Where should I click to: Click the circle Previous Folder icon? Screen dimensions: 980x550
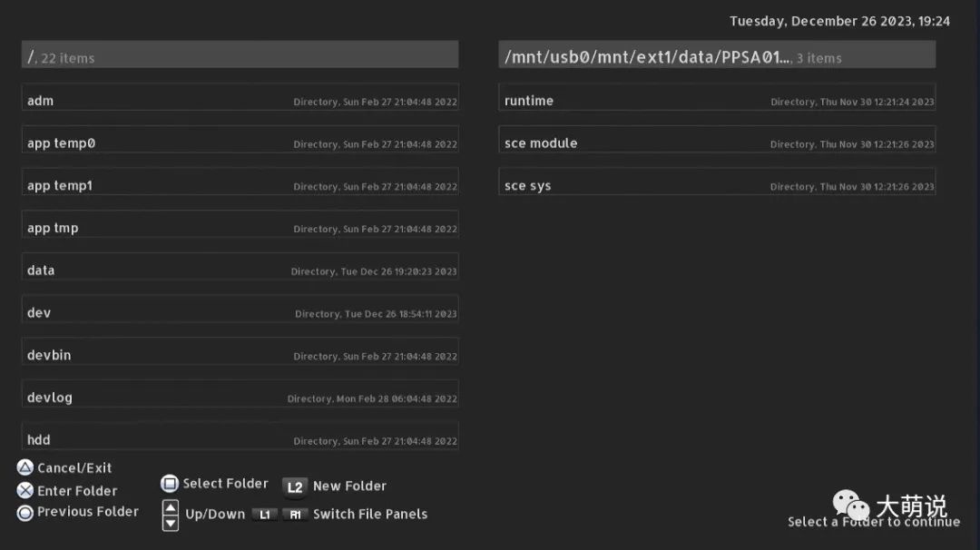tap(24, 512)
